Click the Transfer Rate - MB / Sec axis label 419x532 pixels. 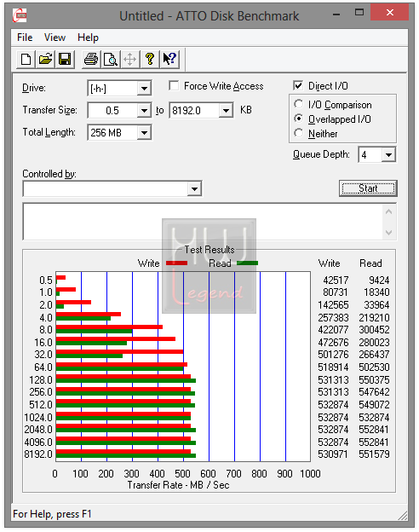tap(178, 485)
